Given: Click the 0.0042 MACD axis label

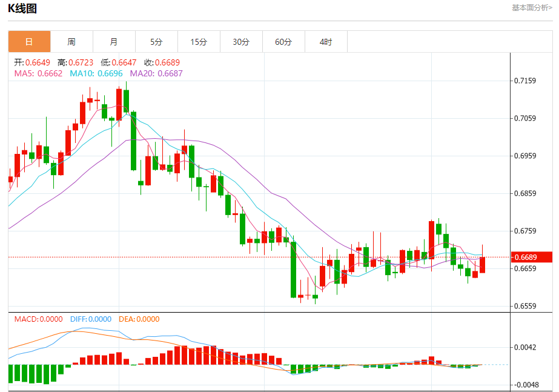Looking at the screenshot, I should coord(524,347).
